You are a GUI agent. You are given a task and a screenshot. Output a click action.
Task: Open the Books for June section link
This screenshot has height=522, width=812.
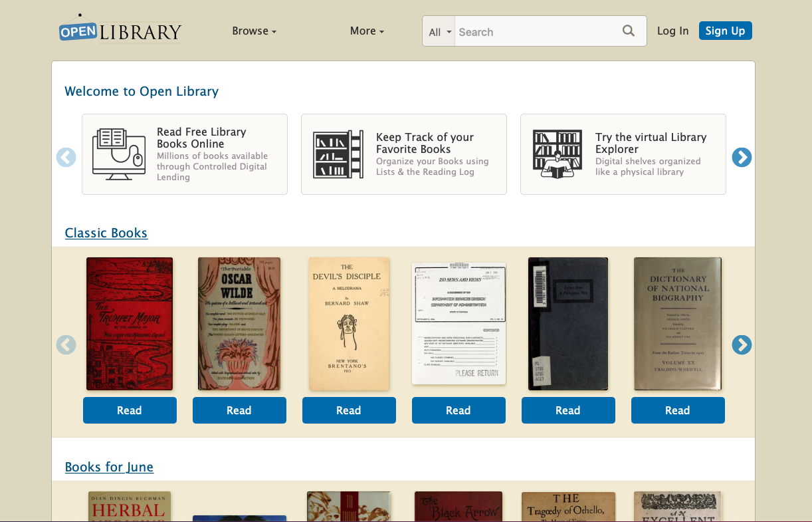coord(109,467)
